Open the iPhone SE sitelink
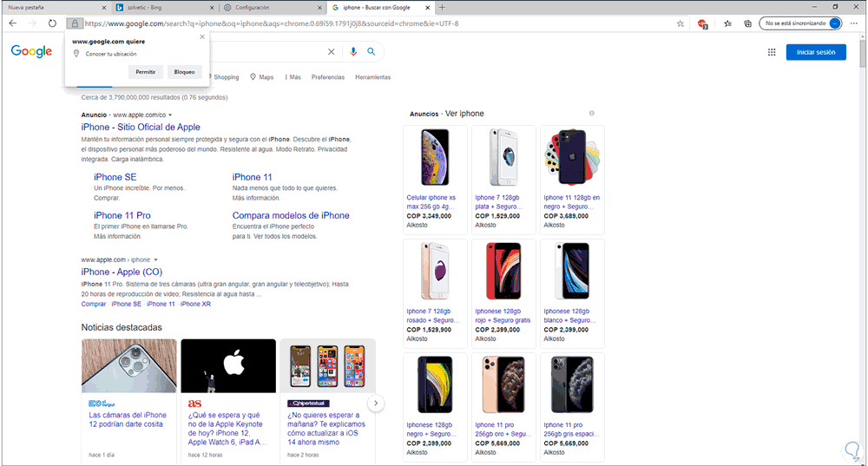Image resolution: width=868 pixels, height=466 pixels. tap(115, 177)
